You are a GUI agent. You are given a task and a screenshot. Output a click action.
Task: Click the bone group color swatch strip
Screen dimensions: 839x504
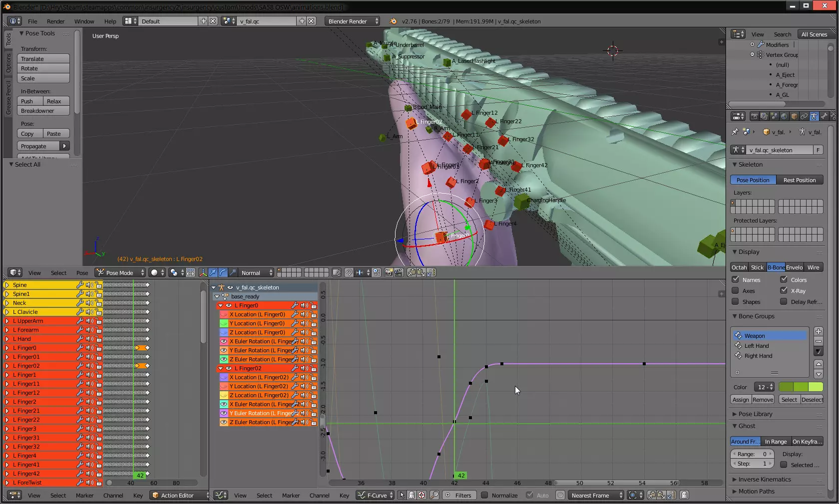click(x=801, y=387)
